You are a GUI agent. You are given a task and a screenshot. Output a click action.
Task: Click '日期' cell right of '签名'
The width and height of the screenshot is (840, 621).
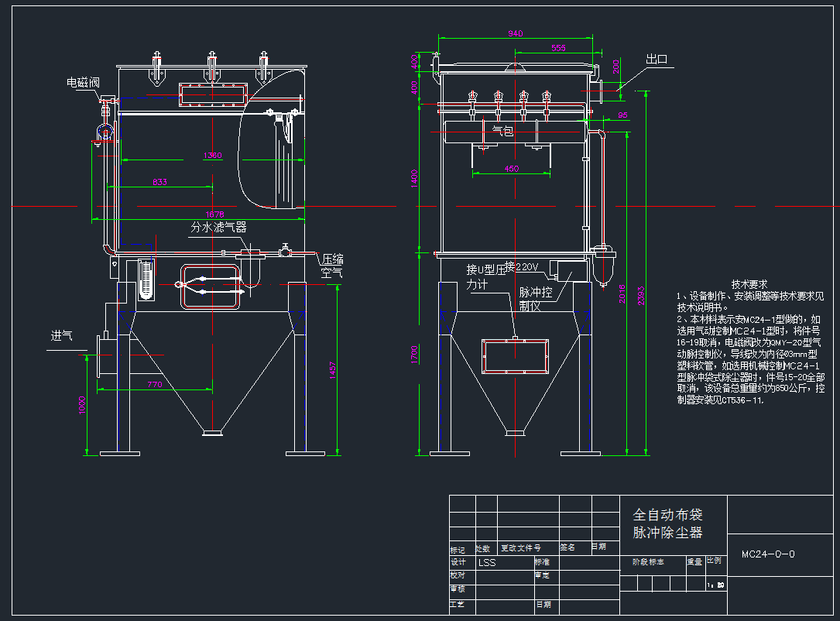(599, 547)
